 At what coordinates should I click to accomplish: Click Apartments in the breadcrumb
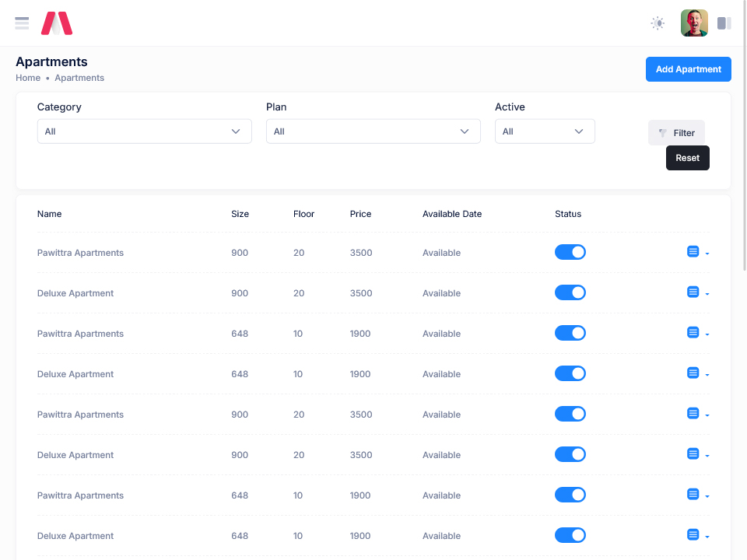point(79,78)
